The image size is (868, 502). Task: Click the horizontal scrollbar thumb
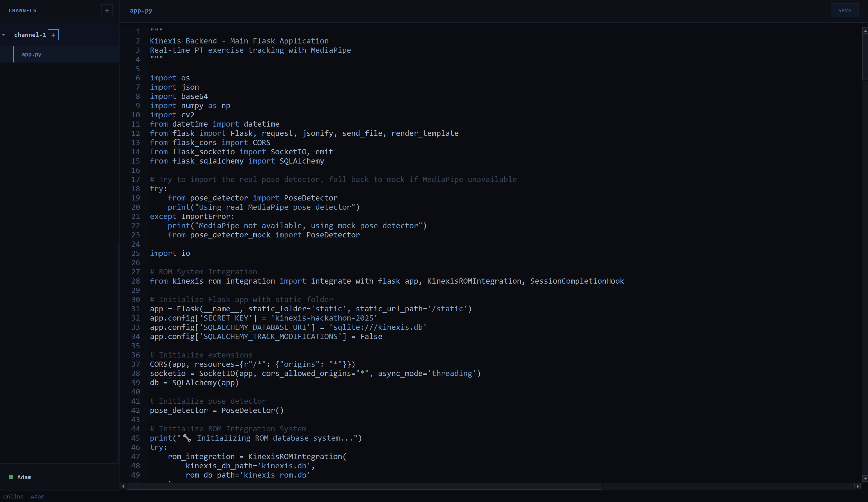pos(364,486)
